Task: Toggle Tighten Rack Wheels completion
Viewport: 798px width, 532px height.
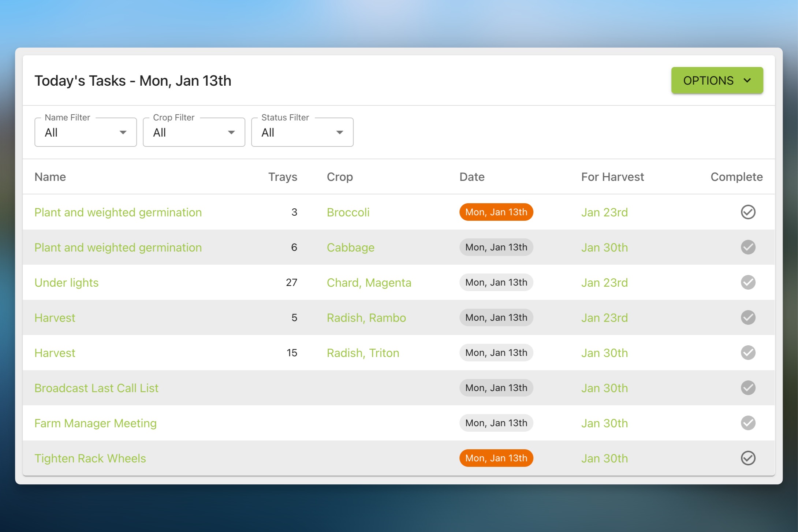Action: click(748, 458)
